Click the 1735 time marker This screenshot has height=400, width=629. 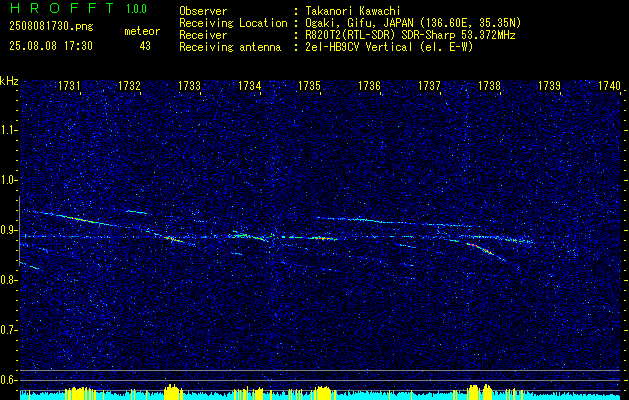[x=310, y=85]
